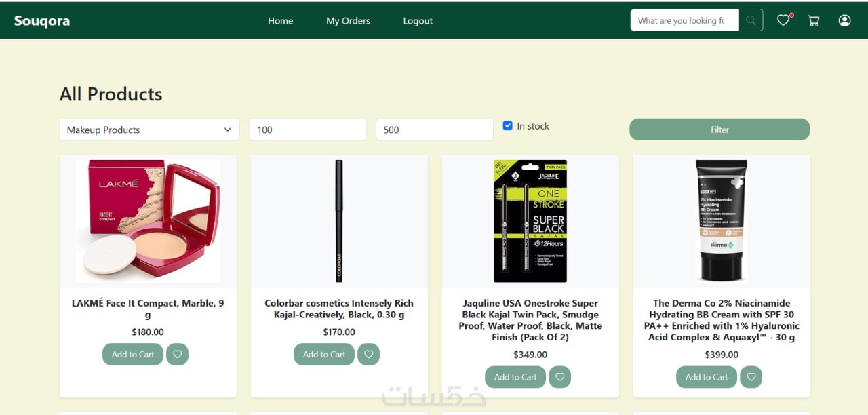Image resolution: width=868 pixels, height=415 pixels.
Task: Click the minimum price field showing 100
Action: 308,130
